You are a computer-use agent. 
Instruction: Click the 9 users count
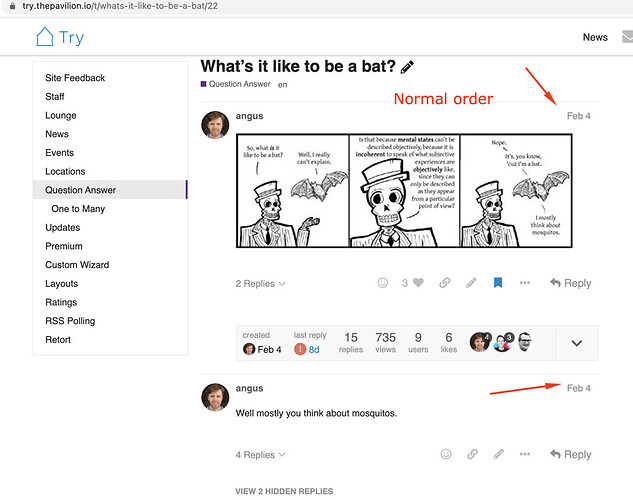coord(418,342)
